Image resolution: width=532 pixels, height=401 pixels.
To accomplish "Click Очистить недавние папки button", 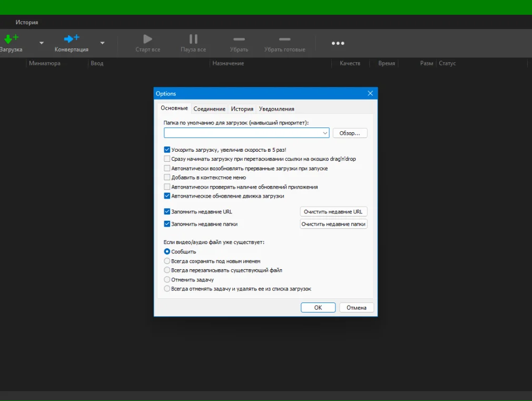I will tap(333, 224).
